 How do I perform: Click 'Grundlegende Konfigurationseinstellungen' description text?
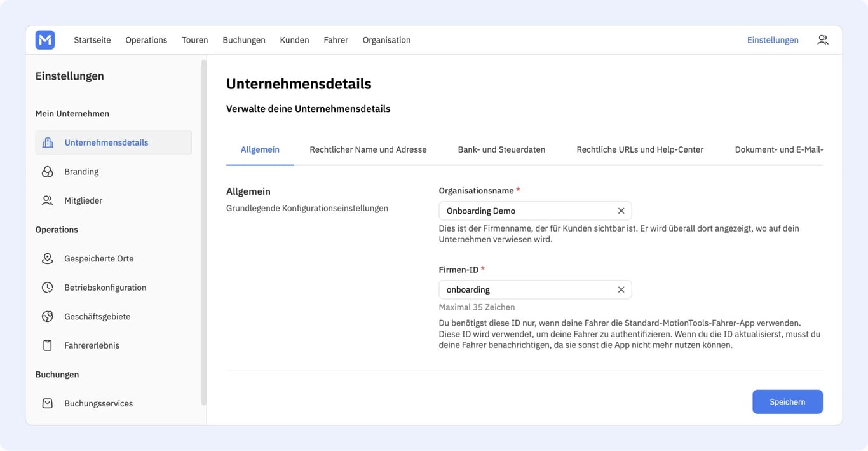pyautogui.click(x=307, y=208)
